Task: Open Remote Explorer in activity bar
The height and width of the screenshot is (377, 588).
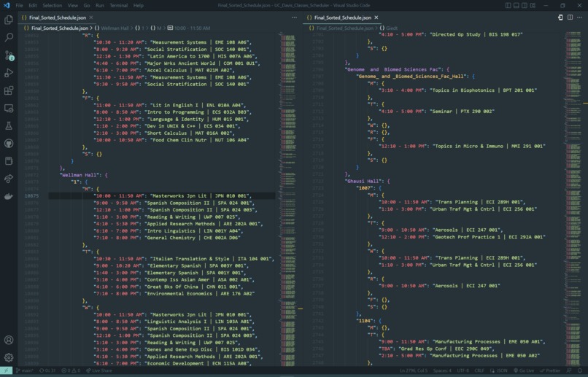Action: (x=9, y=109)
